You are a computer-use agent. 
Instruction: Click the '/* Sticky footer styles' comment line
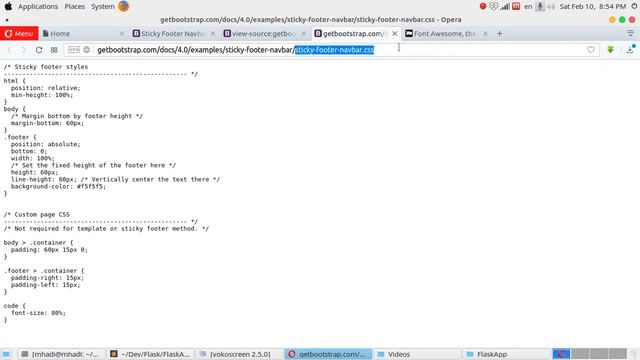click(x=46, y=67)
